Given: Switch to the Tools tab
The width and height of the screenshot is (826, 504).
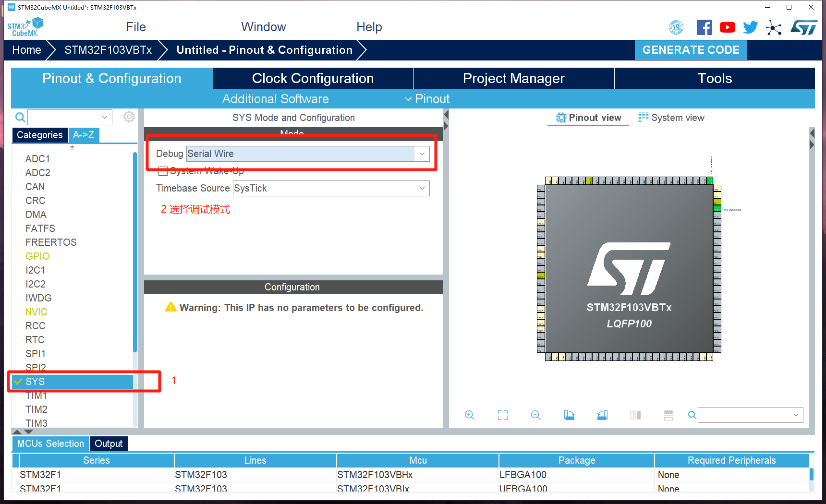Looking at the screenshot, I should 715,78.
